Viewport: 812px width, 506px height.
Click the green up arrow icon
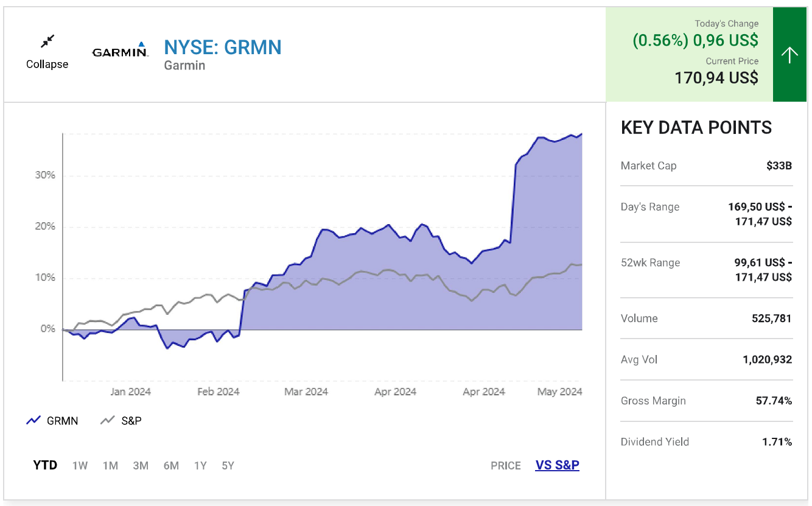[789, 55]
